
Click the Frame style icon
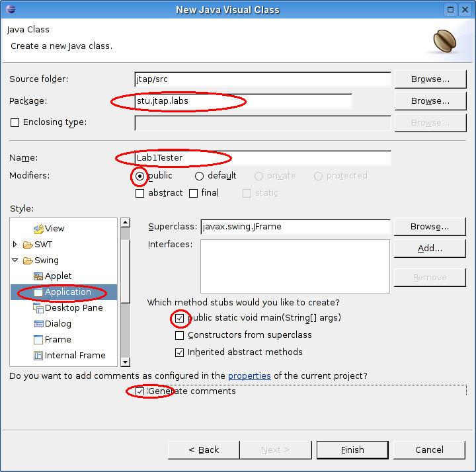coord(38,340)
